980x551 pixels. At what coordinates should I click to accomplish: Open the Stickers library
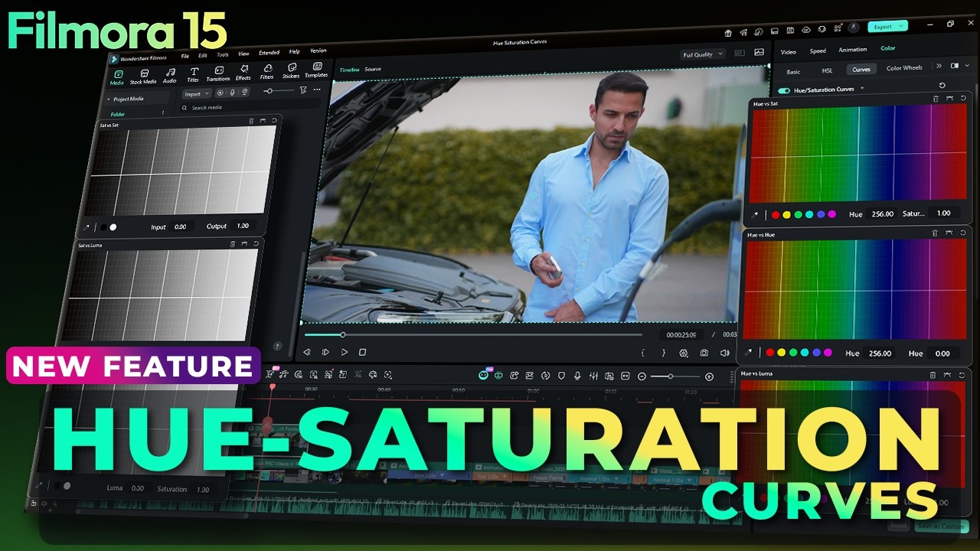pos(291,71)
